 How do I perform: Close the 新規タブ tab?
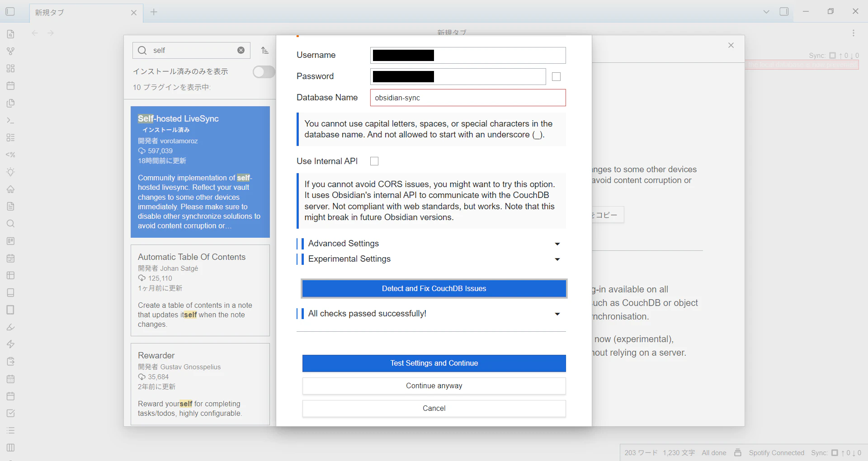(x=134, y=13)
